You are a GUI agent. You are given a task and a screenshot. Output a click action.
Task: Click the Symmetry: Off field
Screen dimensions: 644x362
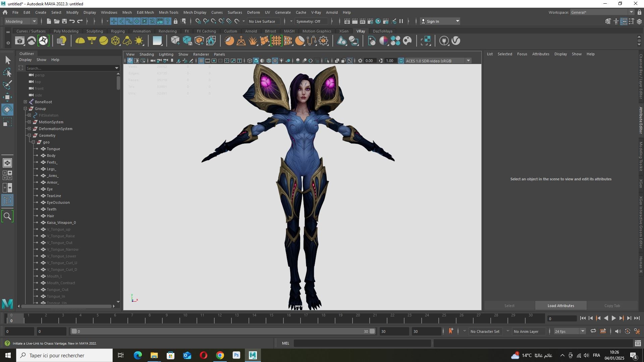click(311, 21)
